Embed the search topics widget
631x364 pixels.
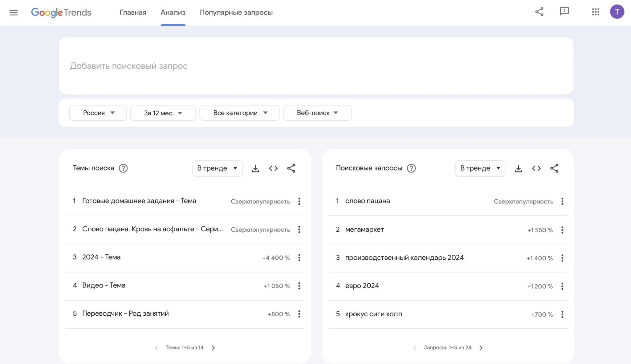pyautogui.click(x=273, y=168)
